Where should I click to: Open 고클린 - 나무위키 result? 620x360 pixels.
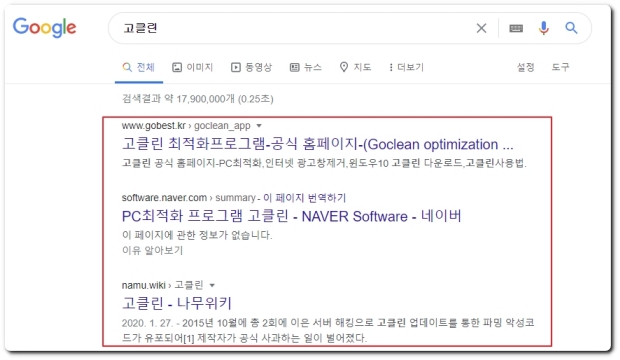pyautogui.click(x=176, y=303)
